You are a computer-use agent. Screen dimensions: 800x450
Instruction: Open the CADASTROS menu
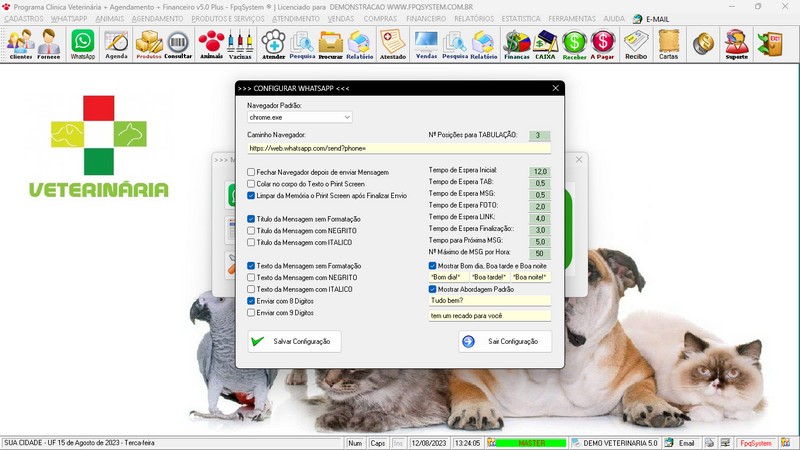tap(24, 19)
